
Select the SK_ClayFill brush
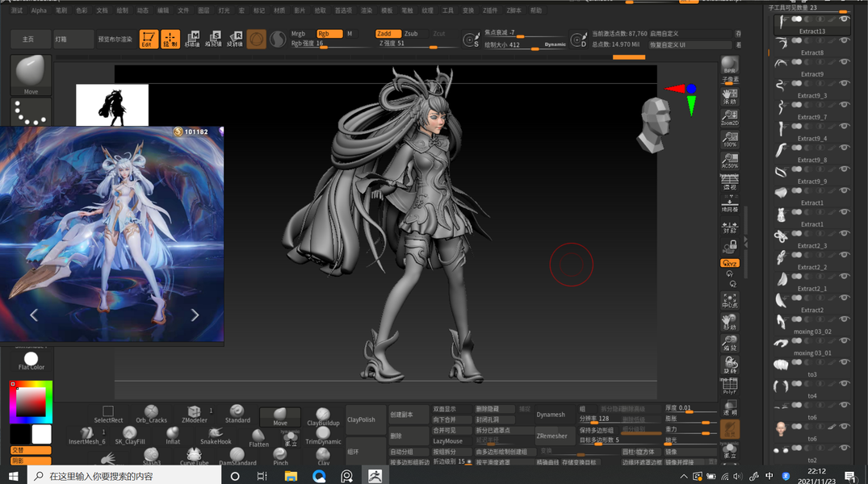pos(129,436)
